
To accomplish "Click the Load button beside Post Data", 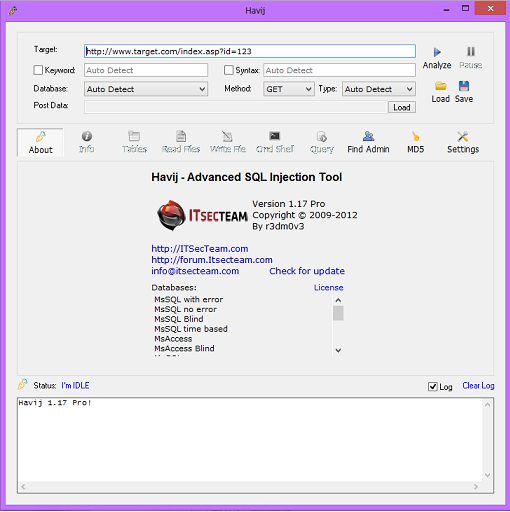I will coord(402,107).
